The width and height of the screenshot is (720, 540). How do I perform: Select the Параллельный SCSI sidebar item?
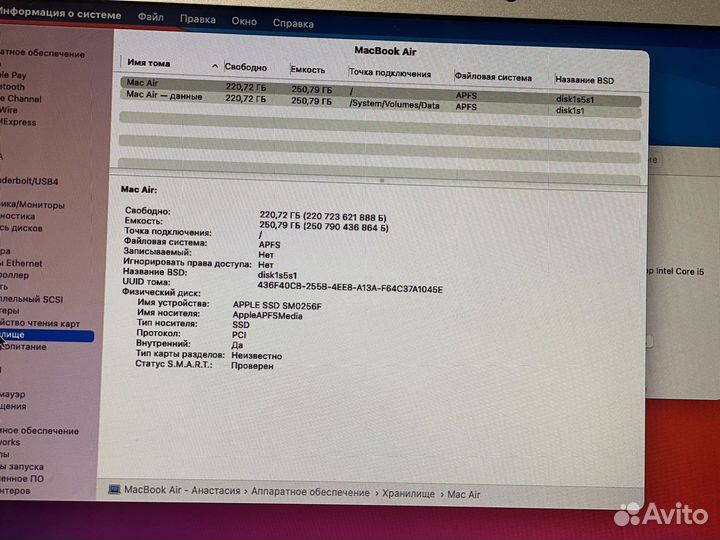point(32,299)
